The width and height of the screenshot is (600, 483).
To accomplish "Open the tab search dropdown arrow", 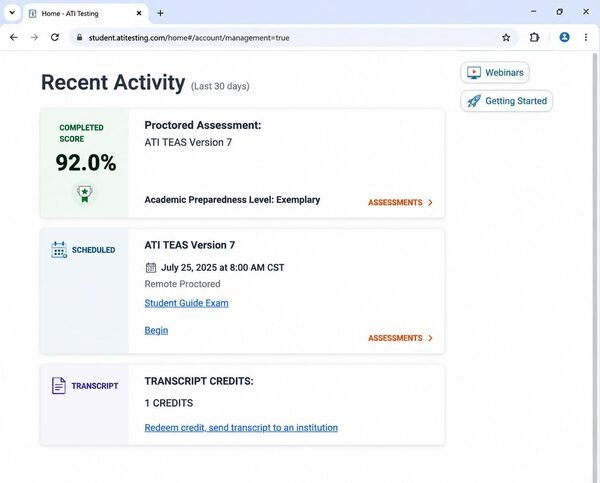I will 12,13.
